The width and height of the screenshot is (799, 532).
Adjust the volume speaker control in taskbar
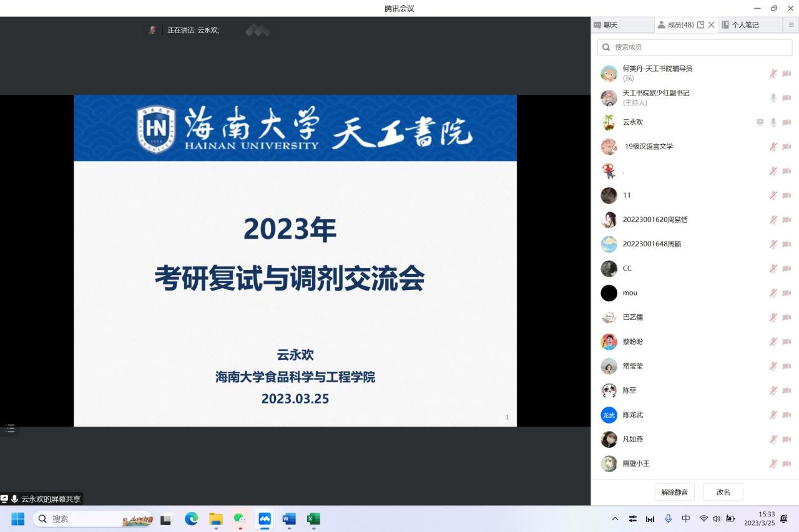(x=717, y=518)
